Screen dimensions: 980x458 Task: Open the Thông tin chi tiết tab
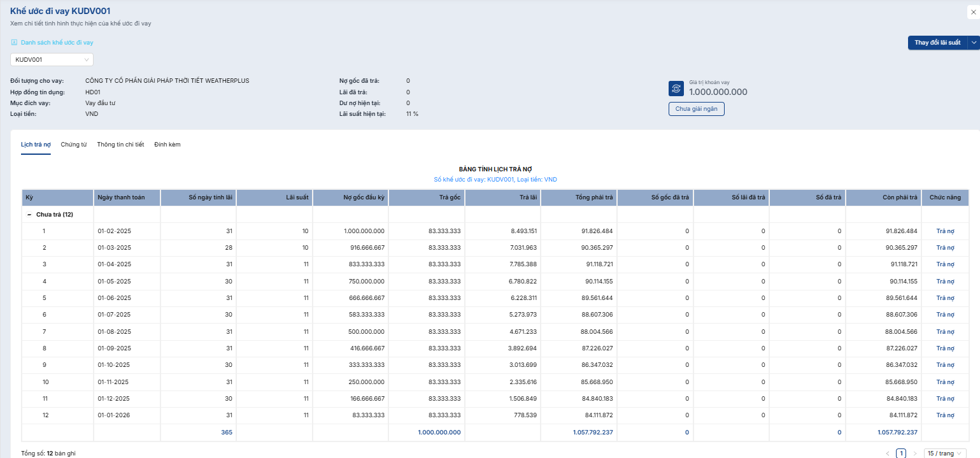(x=120, y=145)
